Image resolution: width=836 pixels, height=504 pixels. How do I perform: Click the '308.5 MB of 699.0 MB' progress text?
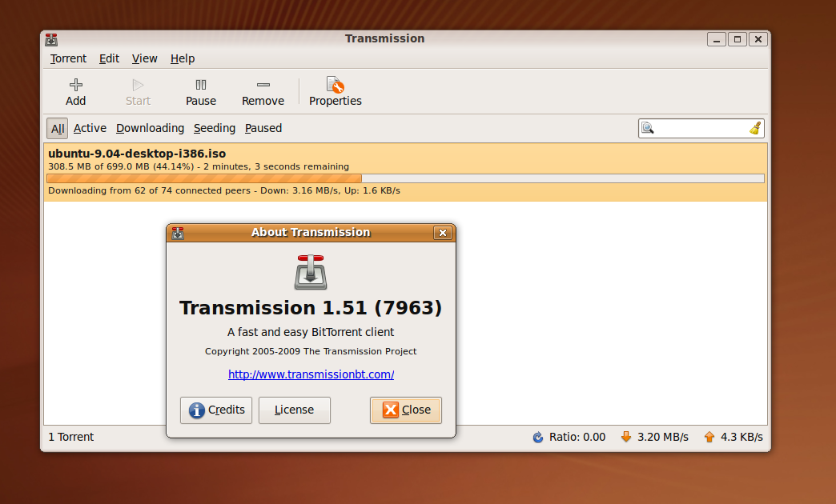tap(199, 166)
